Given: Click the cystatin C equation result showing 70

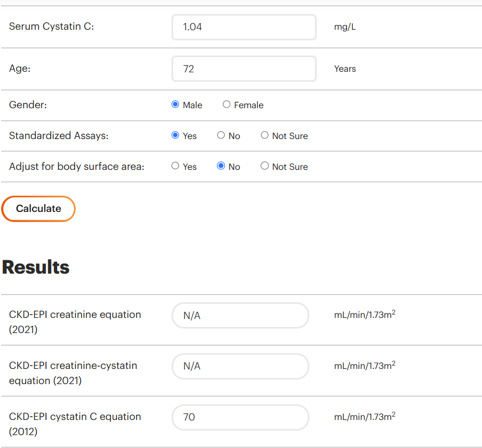Looking at the screenshot, I should tap(240, 417).
